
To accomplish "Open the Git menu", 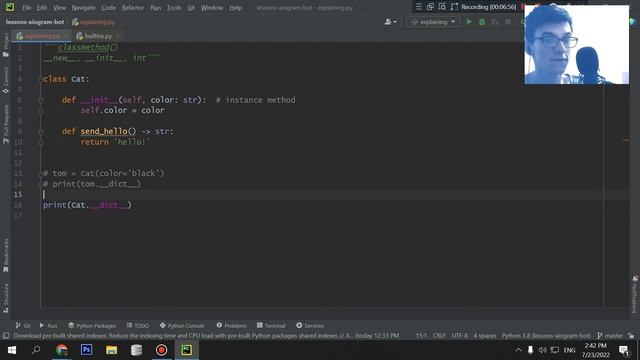I will coord(191,7).
